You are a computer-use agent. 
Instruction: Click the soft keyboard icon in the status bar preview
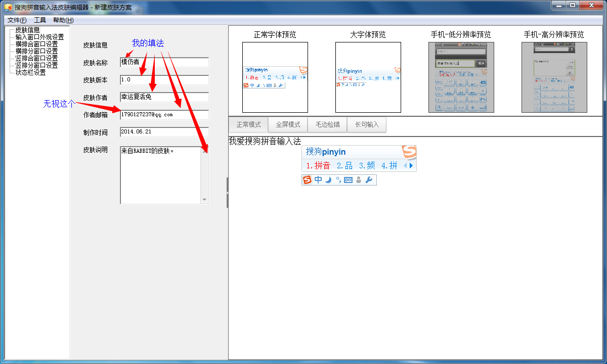click(x=348, y=180)
